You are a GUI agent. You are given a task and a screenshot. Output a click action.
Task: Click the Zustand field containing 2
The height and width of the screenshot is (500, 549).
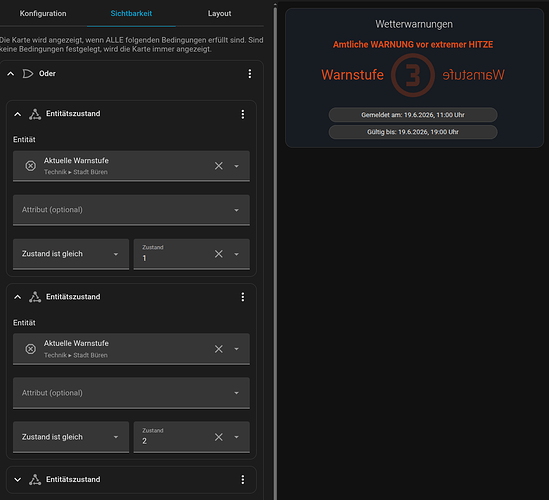[192, 437]
